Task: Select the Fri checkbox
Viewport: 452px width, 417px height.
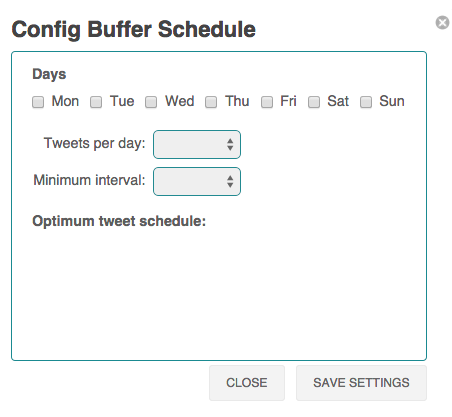Action: [267, 102]
